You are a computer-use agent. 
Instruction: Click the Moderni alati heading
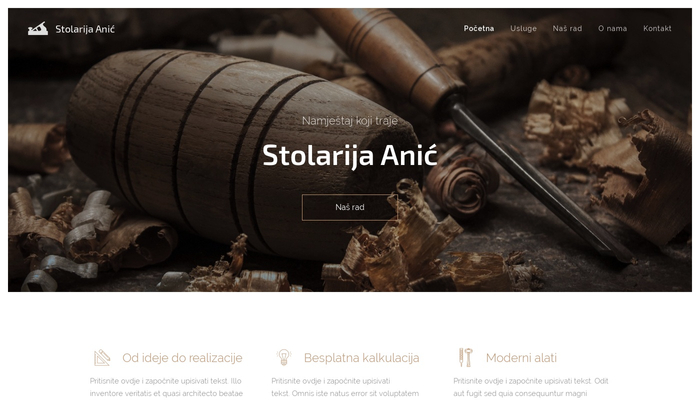pyautogui.click(x=521, y=358)
